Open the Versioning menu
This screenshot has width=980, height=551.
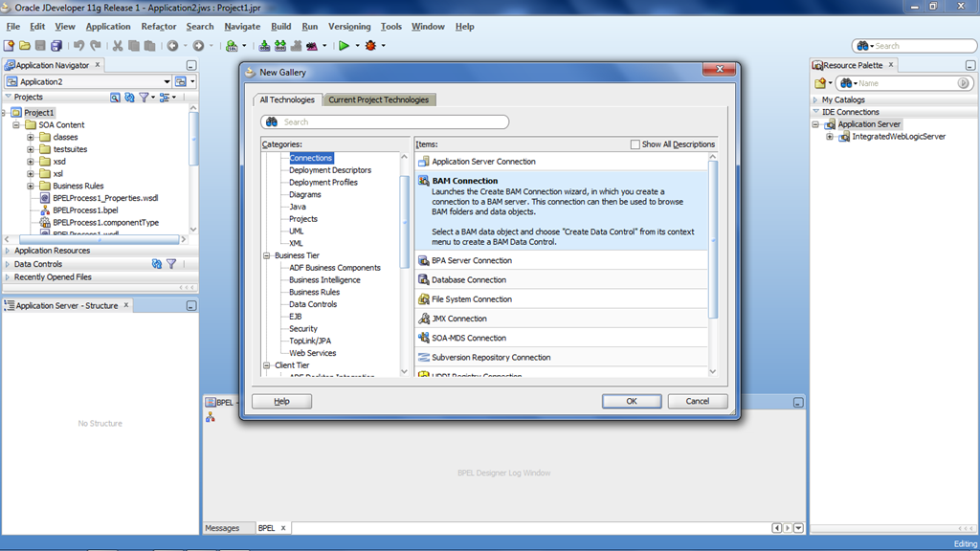pyautogui.click(x=348, y=27)
